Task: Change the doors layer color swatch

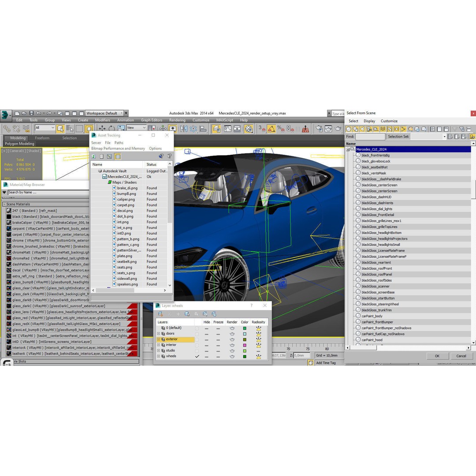Action: [x=245, y=334]
